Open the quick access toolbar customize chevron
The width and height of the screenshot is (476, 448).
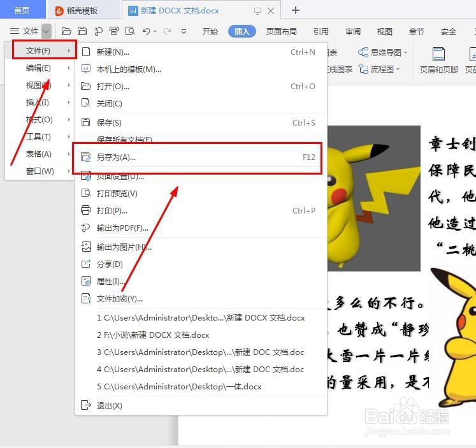pos(184,31)
